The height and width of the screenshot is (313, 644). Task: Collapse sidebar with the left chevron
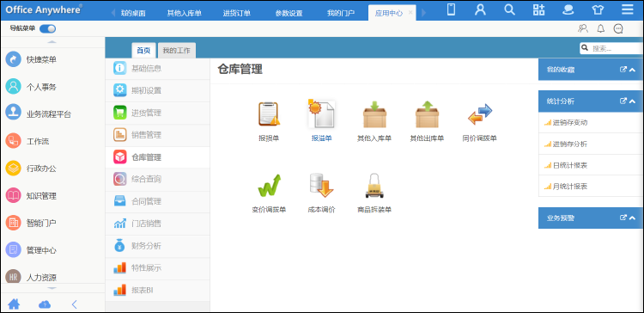tap(75, 304)
